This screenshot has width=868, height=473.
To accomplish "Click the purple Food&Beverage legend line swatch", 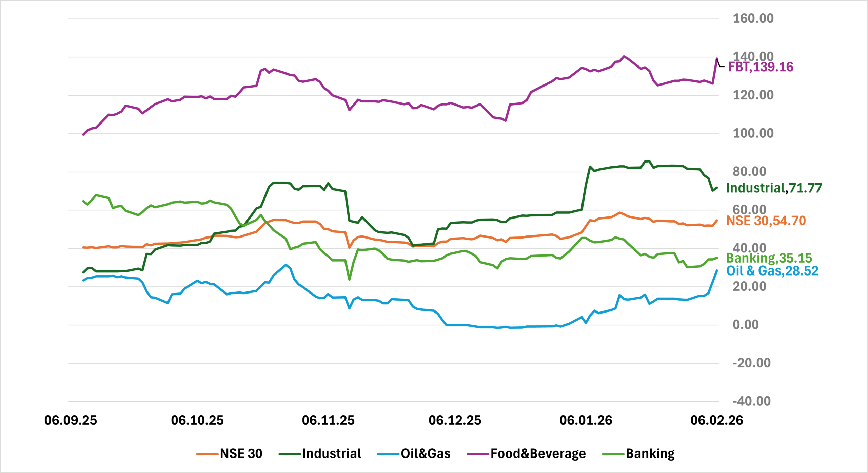I will [x=478, y=454].
